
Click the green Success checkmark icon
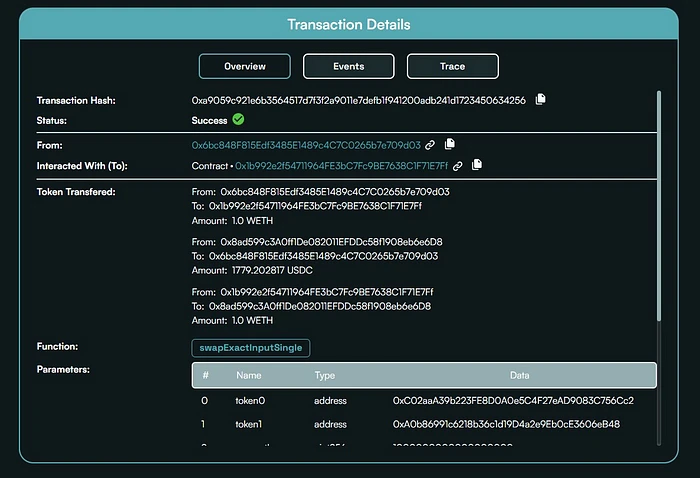click(x=238, y=120)
